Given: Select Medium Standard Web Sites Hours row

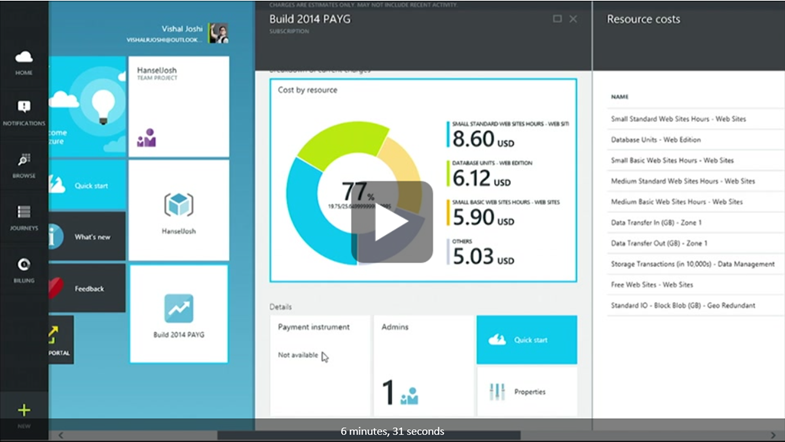Looking at the screenshot, I should 696,181.
